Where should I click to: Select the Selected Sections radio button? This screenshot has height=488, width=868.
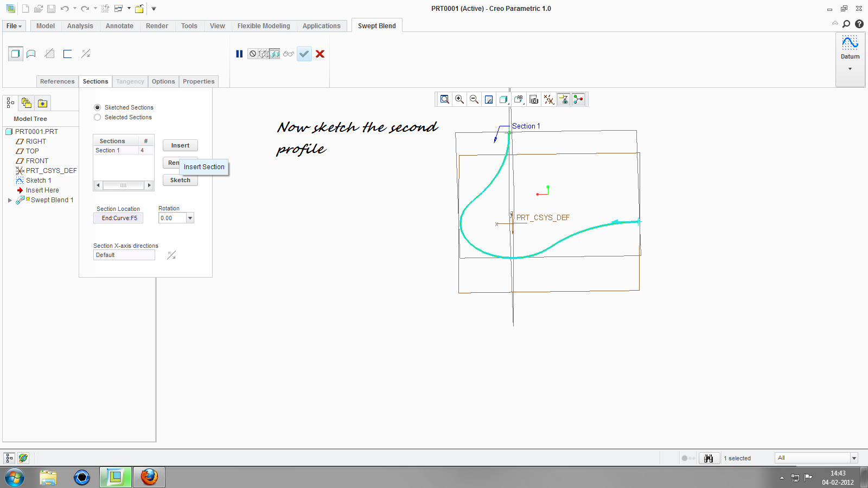click(x=98, y=117)
